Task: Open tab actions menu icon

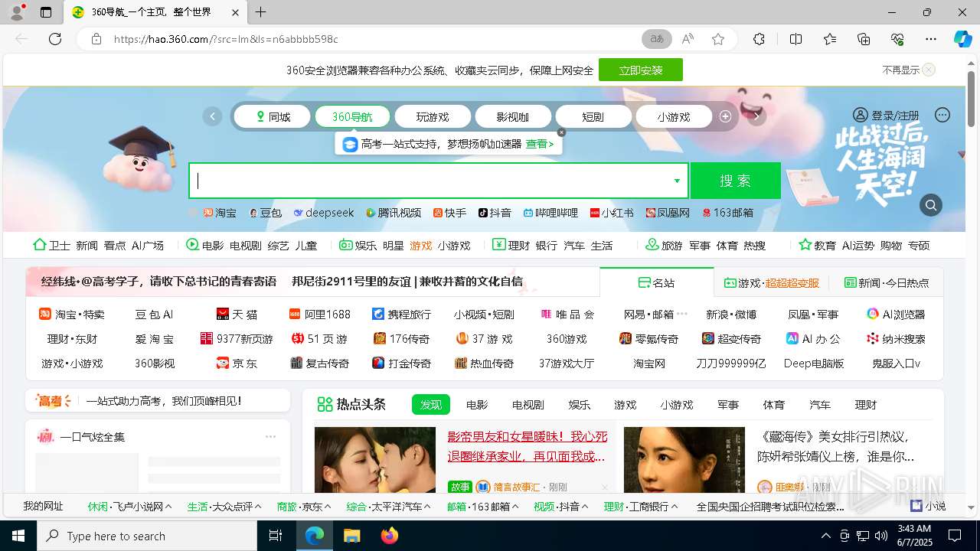Action: pyautogui.click(x=46, y=12)
